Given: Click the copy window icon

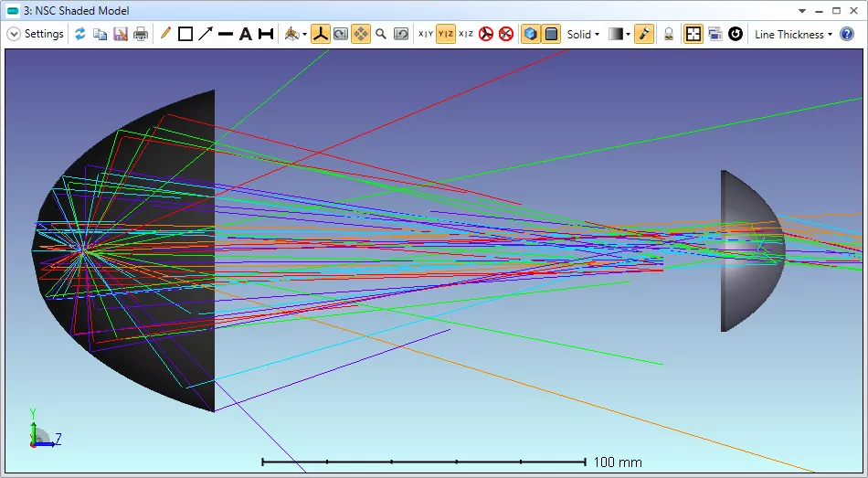Looking at the screenshot, I should pos(100,34).
